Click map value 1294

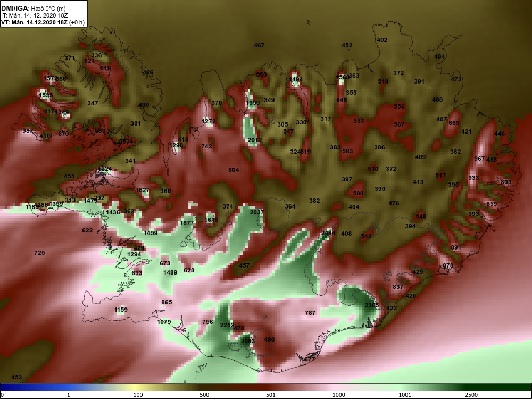pyautogui.click(x=134, y=254)
